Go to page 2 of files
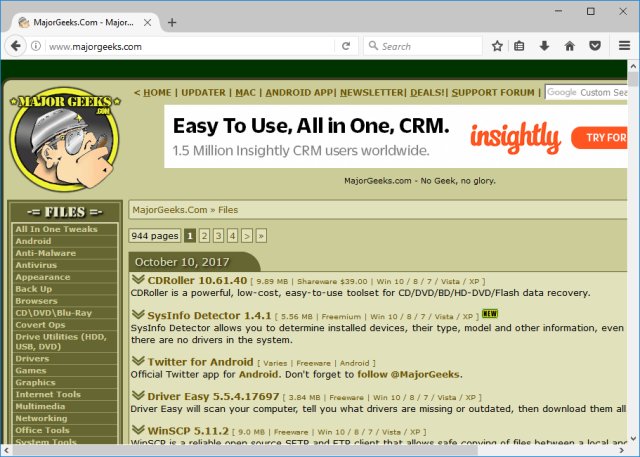 click(204, 236)
